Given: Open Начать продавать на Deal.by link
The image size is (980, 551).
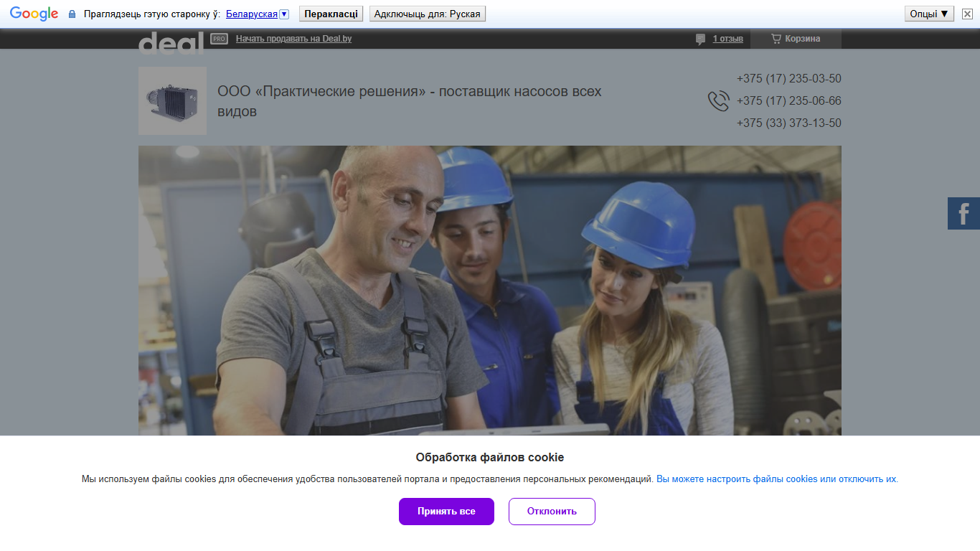Looking at the screenshot, I should click(293, 39).
